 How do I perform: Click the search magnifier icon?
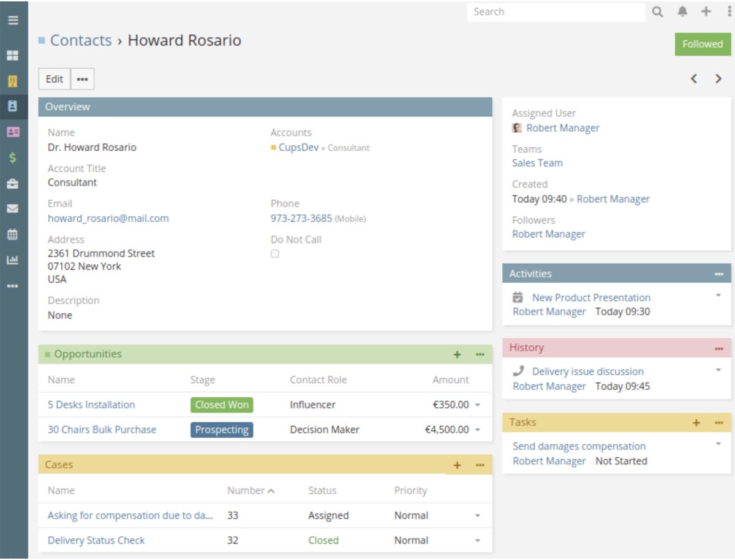tap(657, 11)
